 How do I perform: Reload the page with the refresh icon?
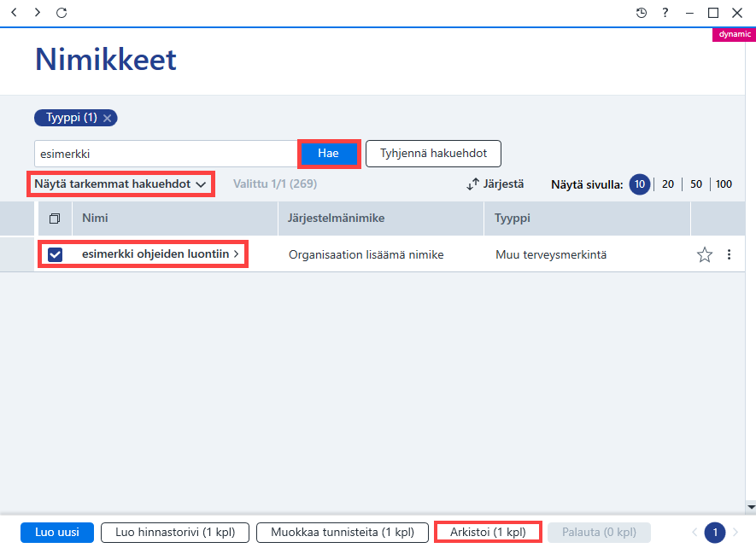tap(62, 13)
